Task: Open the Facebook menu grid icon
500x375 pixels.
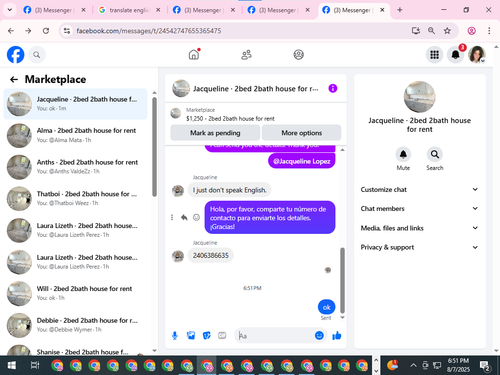Action: (434, 55)
